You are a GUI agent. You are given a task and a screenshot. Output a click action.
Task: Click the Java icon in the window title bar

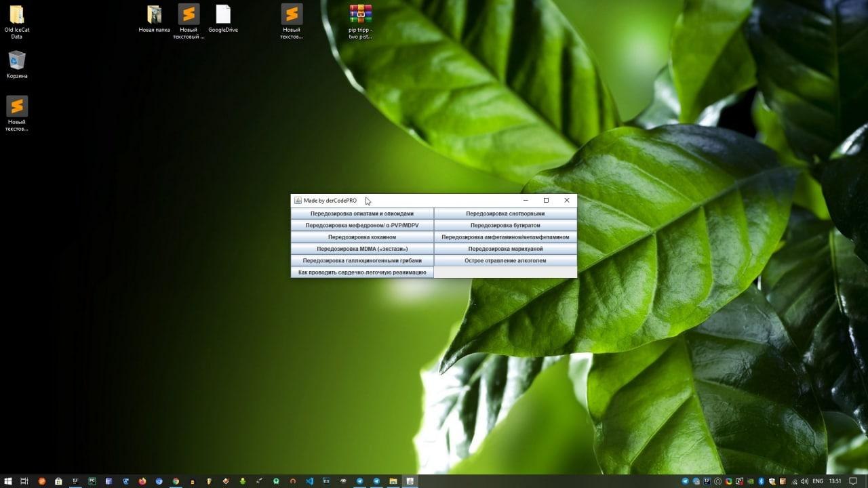tap(298, 201)
